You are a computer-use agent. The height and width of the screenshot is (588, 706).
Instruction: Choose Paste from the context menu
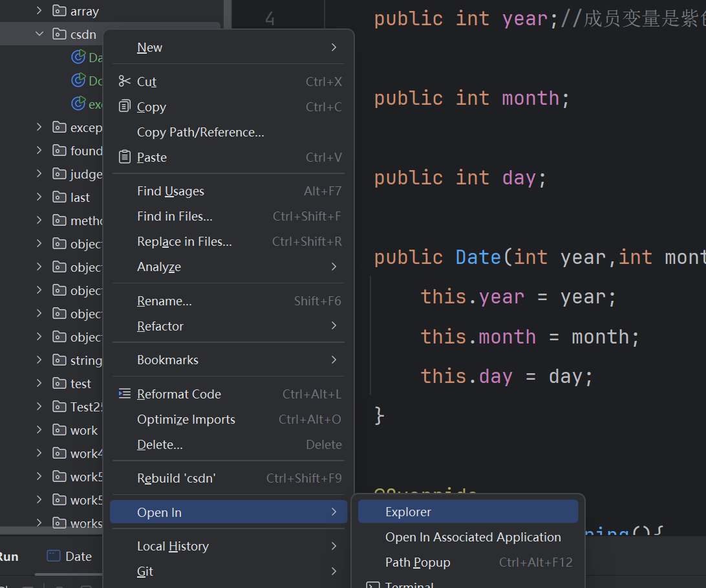point(228,157)
